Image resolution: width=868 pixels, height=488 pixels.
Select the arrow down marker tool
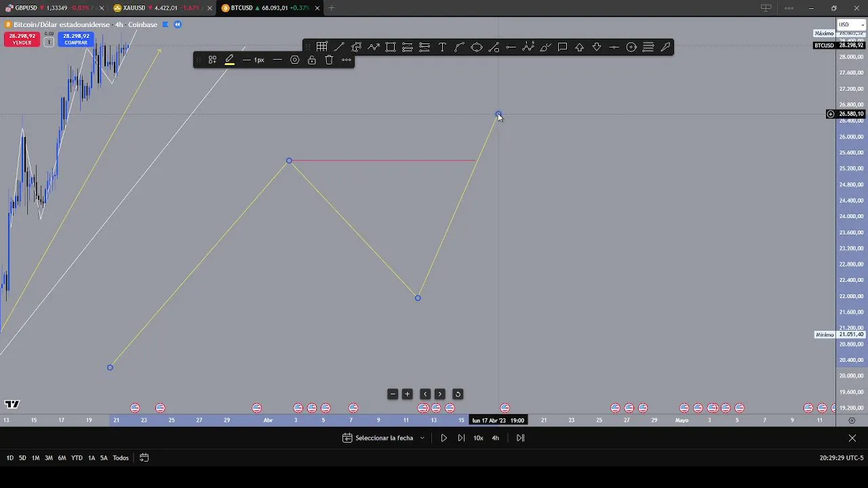[597, 47]
